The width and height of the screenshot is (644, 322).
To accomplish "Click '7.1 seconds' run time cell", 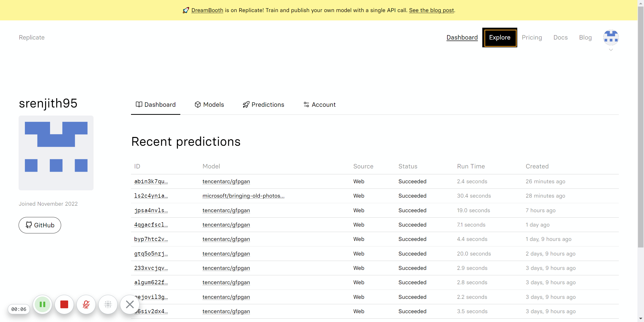I will pos(471,225).
